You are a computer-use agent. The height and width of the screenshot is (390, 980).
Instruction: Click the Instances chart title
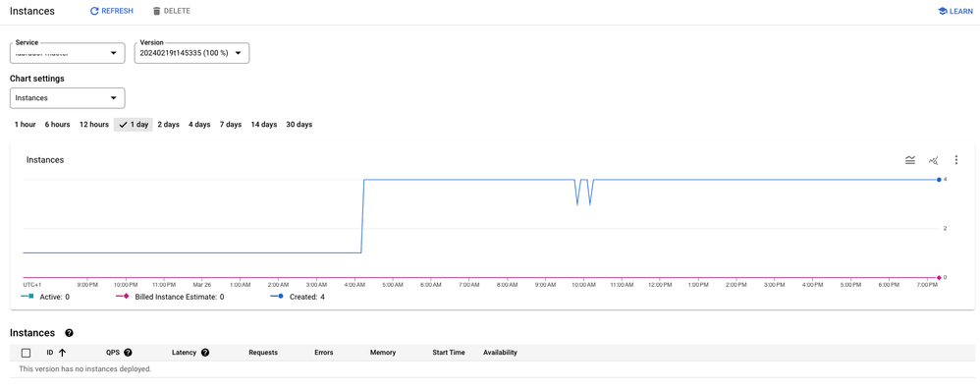(x=45, y=160)
